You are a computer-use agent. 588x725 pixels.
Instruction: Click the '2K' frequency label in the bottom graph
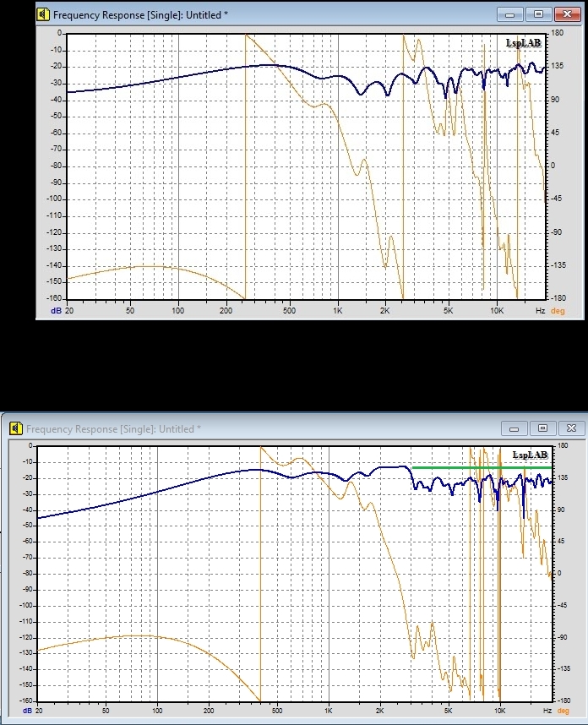[x=379, y=711]
